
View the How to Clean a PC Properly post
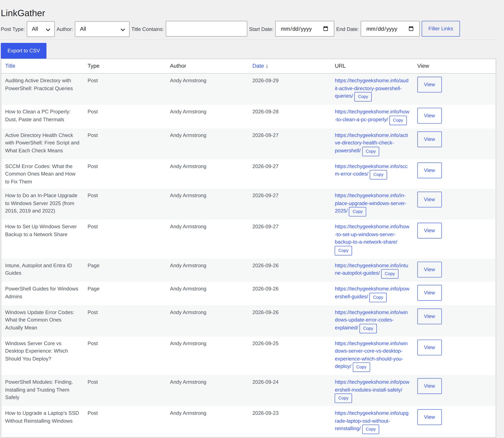(429, 116)
